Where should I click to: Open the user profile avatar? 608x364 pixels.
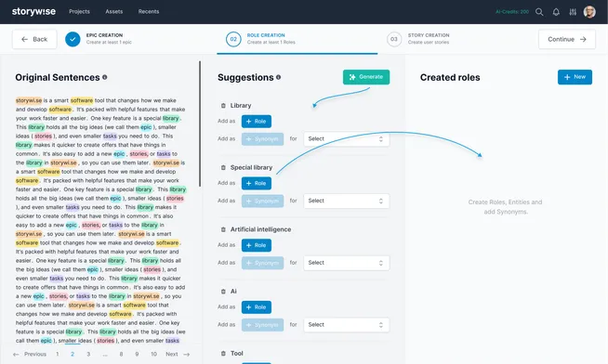tap(589, 12)
